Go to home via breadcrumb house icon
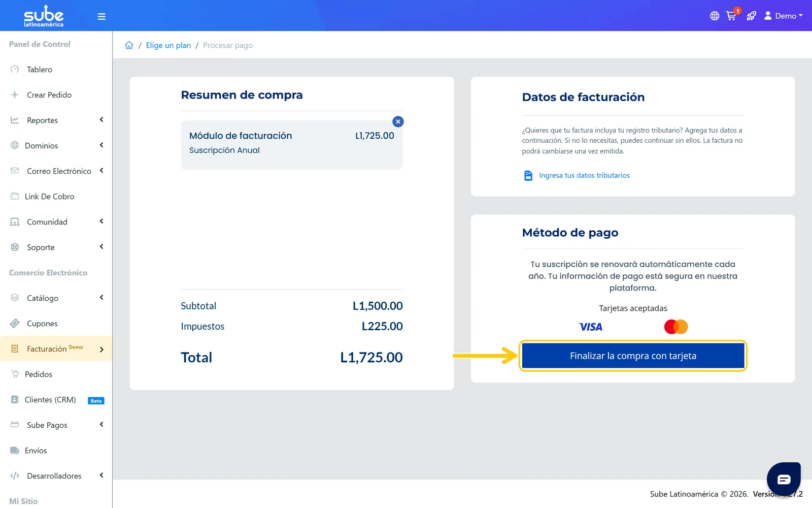This screenshot has width=812, height=508. point(129,45)
